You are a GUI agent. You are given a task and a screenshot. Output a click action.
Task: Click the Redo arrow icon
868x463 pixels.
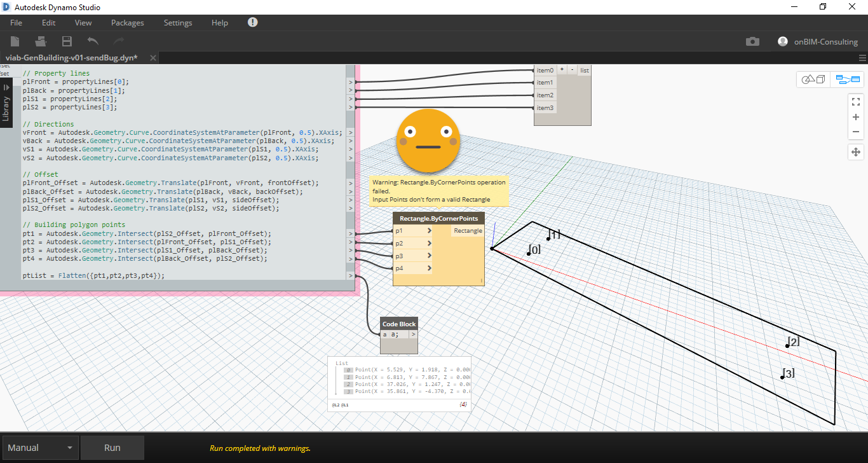click(119, 41)
